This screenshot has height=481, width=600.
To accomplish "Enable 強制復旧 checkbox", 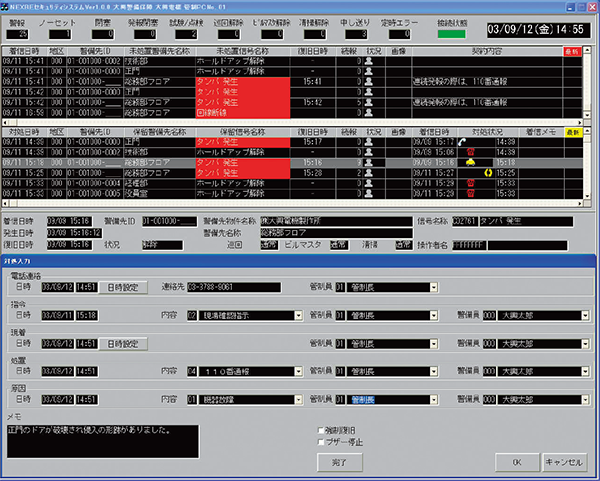I will [321, 430].
